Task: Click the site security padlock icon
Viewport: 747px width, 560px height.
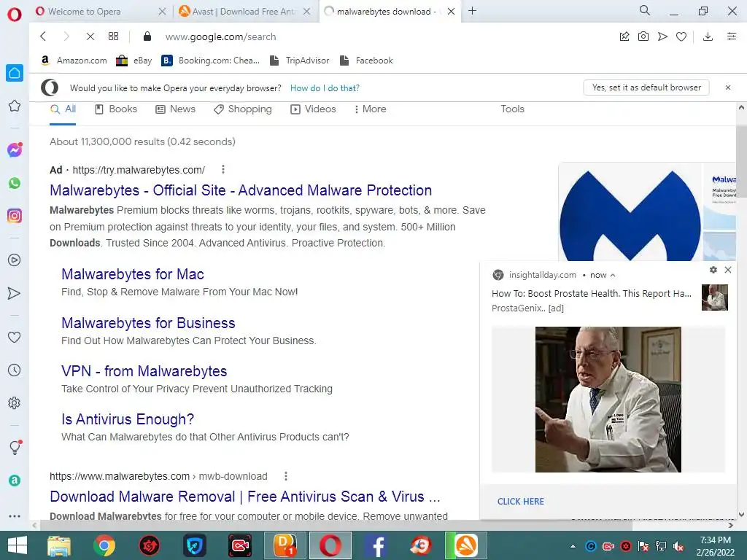Action: (x=147, y=36)
